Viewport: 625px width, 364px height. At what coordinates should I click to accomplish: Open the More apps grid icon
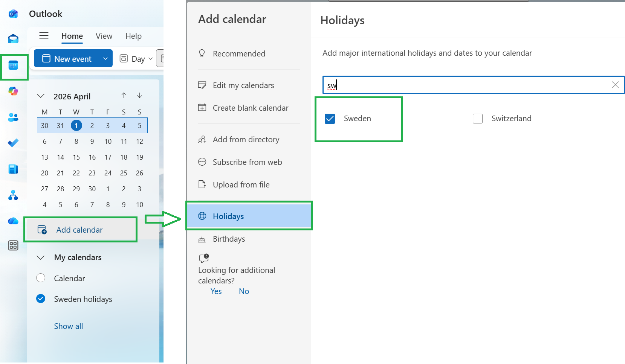coord(13,246)
